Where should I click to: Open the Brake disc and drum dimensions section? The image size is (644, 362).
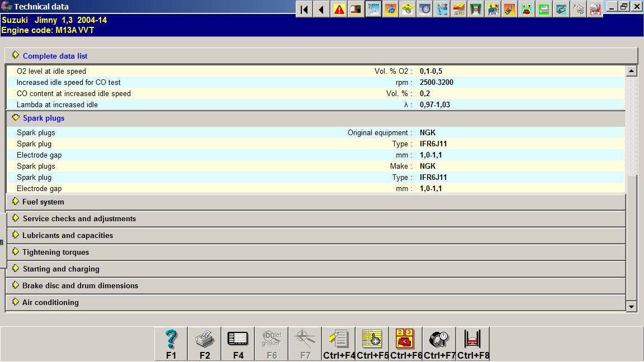pyautogui.click(x=80, y=285)
